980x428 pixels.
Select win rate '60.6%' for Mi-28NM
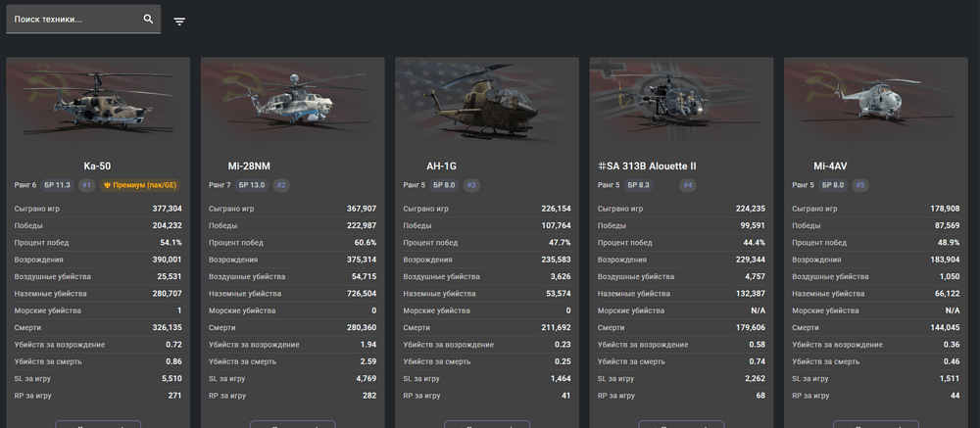point(366,243)
